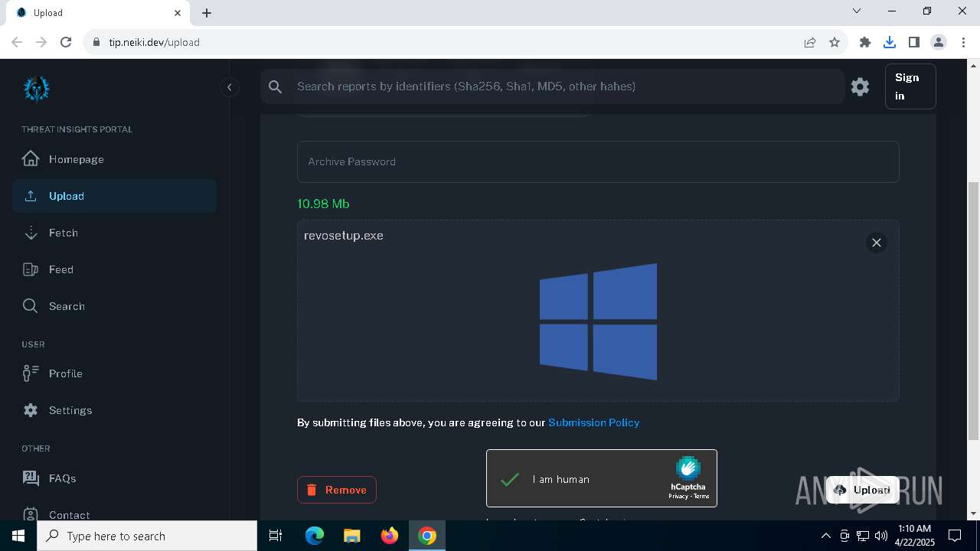980x551 pixels.
Task: Open Task View on the taskbar
Action: [276, 536]
